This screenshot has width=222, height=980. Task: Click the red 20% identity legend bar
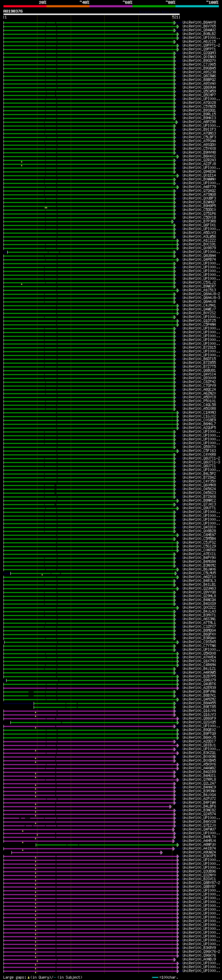[25, 6]
